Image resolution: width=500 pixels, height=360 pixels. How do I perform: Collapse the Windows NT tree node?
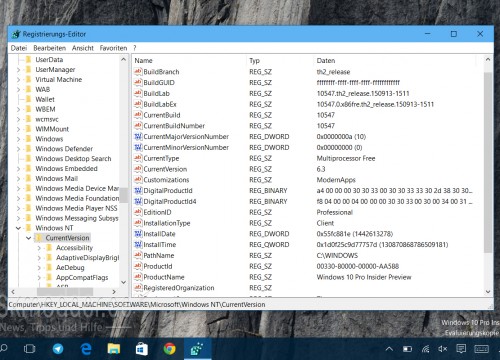tap(18, 228)
